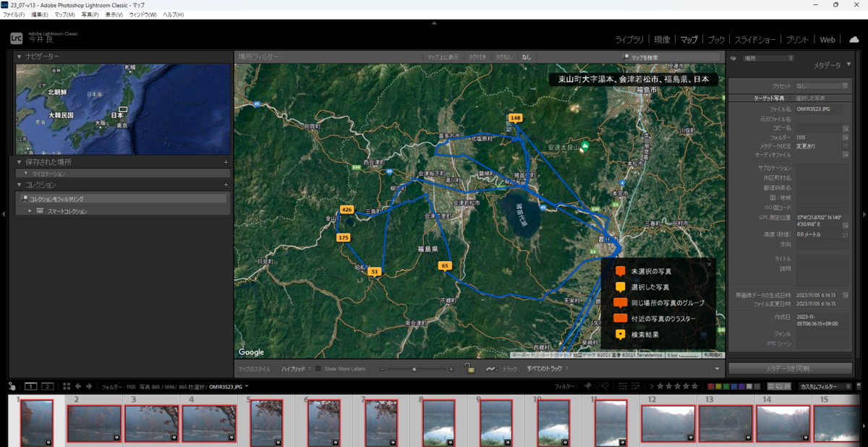Click the Lrc identity plate logo
Screen dimensions: 868x447
coord(16,38)
